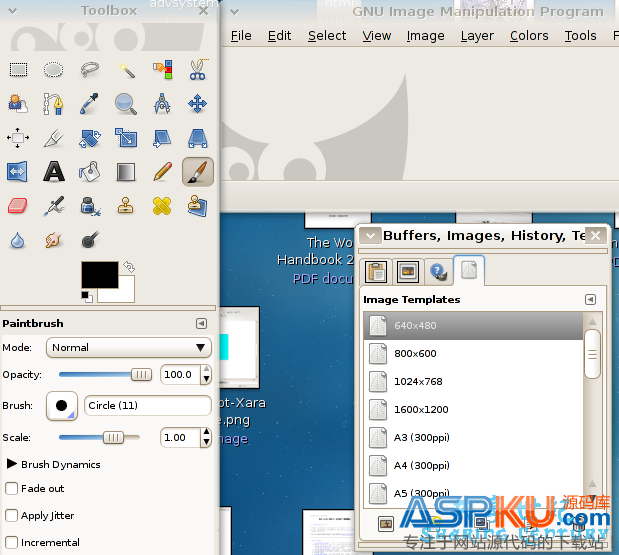
Task: Open the Layer menu
Action: (477, 36)
